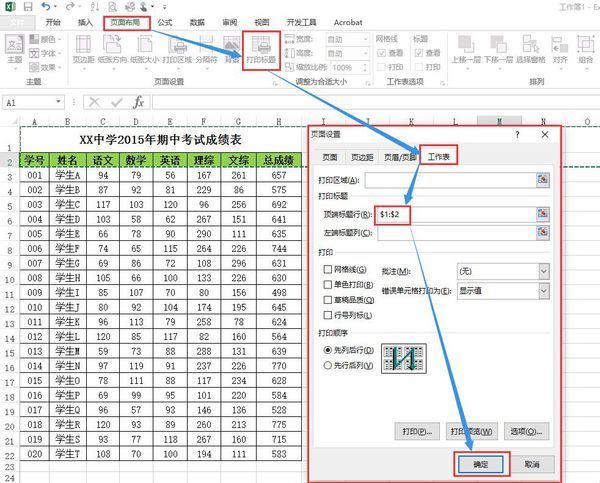Open the Data (数据) ribbon tab

(x=197, y=23)
